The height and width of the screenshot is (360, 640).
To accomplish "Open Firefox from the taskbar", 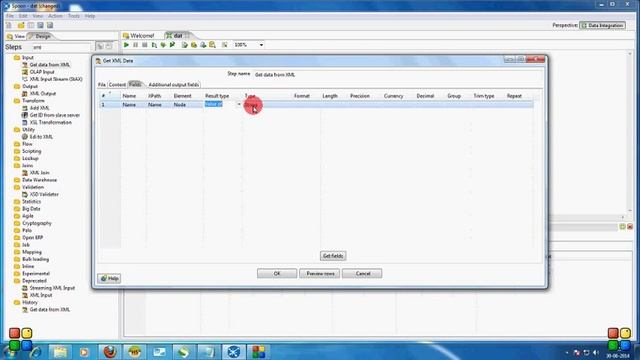I will click(x=110, y=351).
